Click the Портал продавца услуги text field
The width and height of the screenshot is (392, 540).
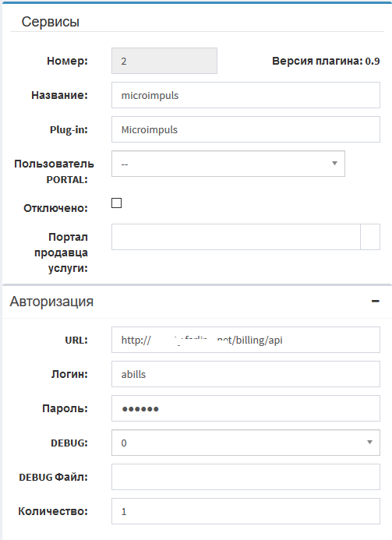[x=236, y=237]
